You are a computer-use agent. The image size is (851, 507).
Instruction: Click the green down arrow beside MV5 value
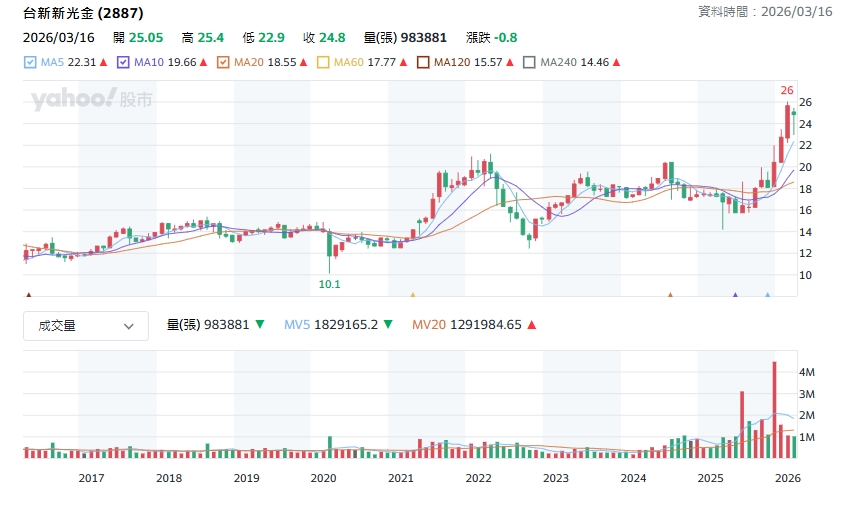388,325
